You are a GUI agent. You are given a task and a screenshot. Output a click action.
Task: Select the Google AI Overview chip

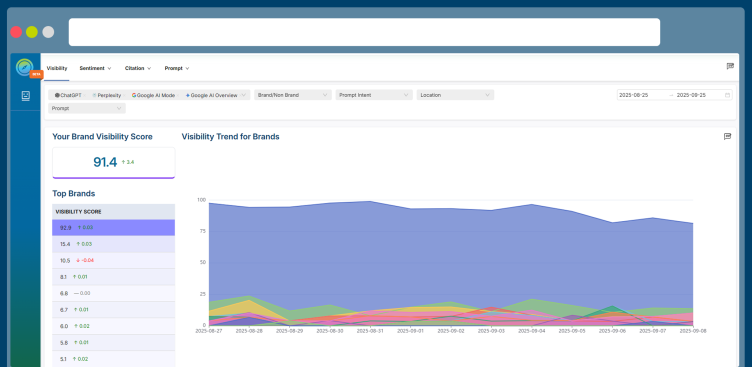[x=212, y=95]
